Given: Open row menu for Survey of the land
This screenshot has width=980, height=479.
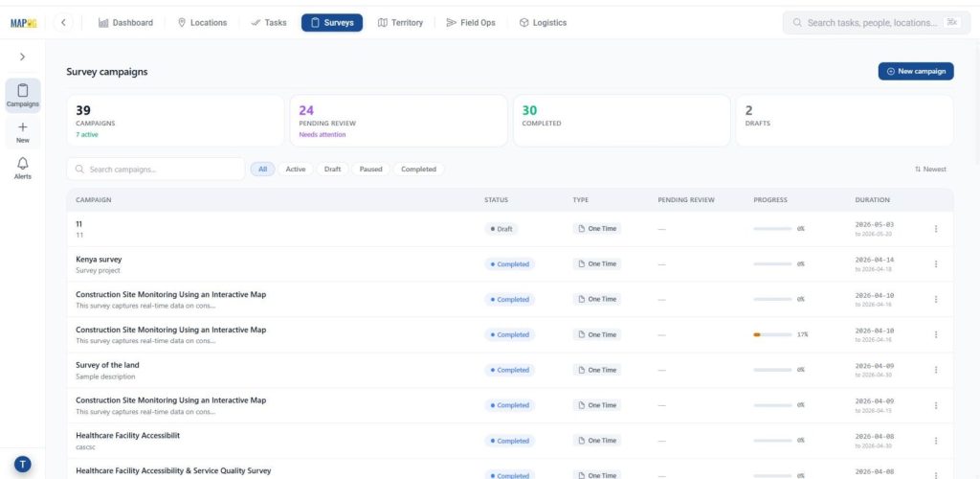Looking at the screenshot, I should (936, 370).
